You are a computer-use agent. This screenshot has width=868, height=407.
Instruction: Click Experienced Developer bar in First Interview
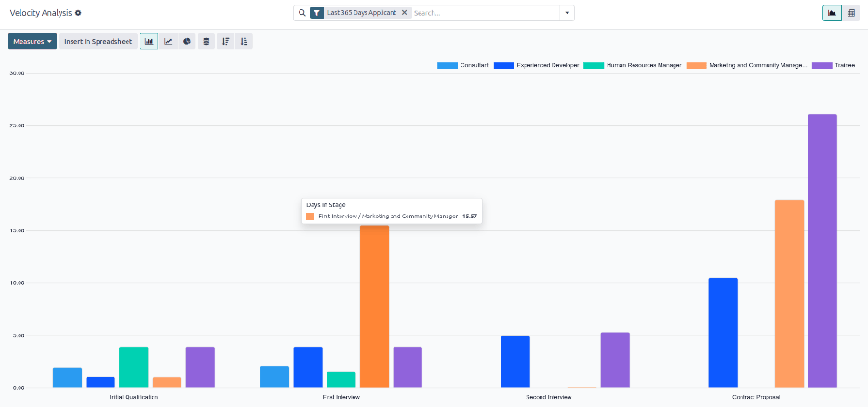(x=308, y=367)
